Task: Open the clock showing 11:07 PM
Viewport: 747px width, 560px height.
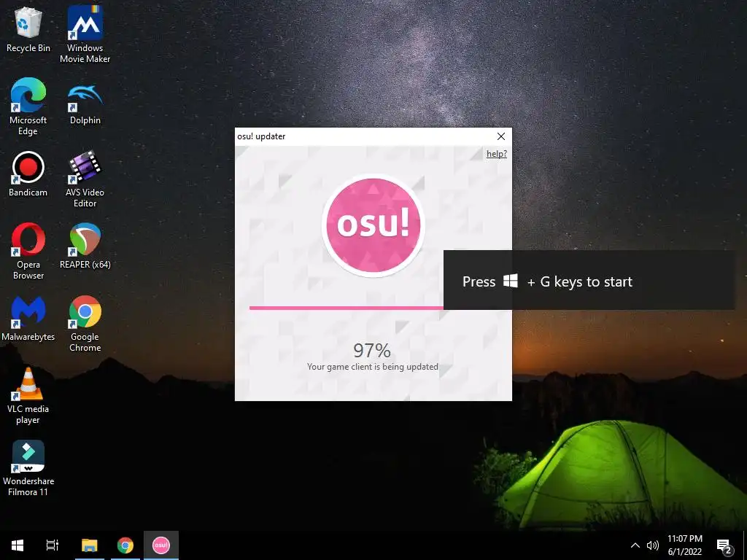Action: coord(684,545)
